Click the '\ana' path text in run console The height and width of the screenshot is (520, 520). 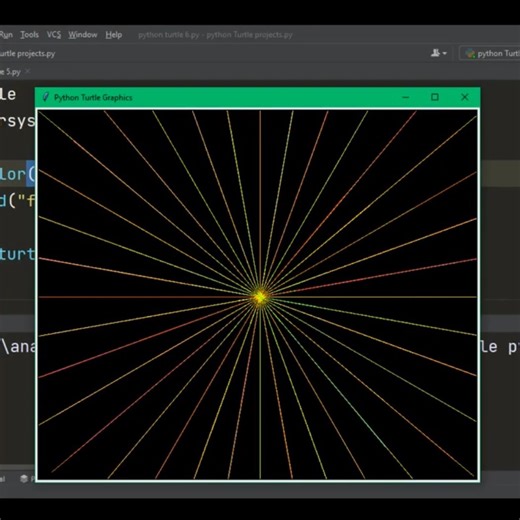pyautogui.click(x=18, y=347)
